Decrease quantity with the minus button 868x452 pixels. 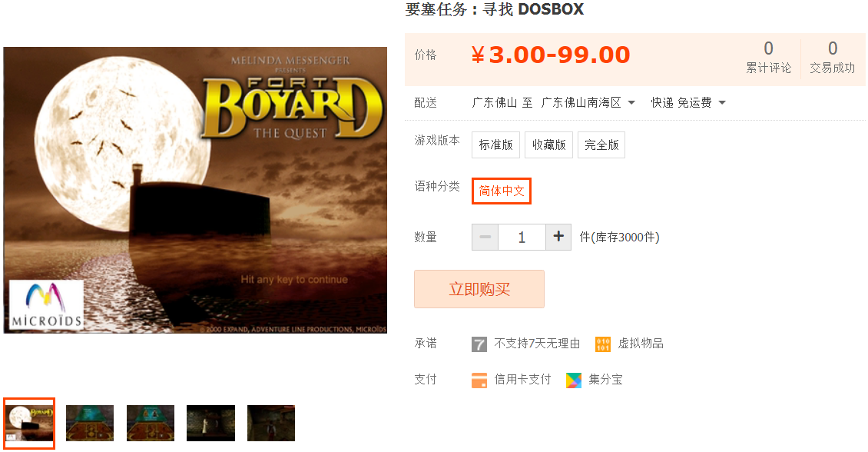coord(485,237)
